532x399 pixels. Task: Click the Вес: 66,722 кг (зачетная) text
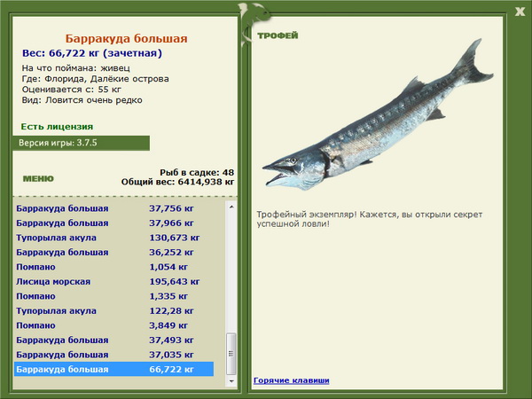click(x=92, y=53)
